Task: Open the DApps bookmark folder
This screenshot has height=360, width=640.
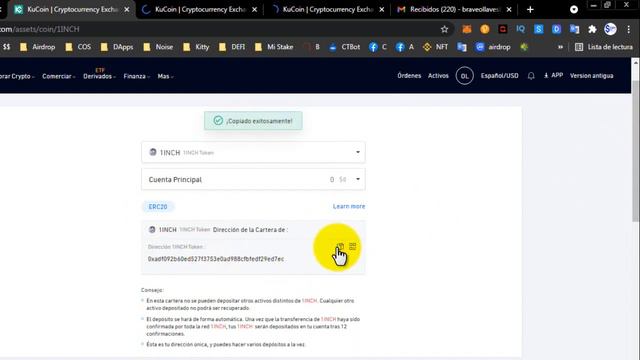Action: [117, 47]
